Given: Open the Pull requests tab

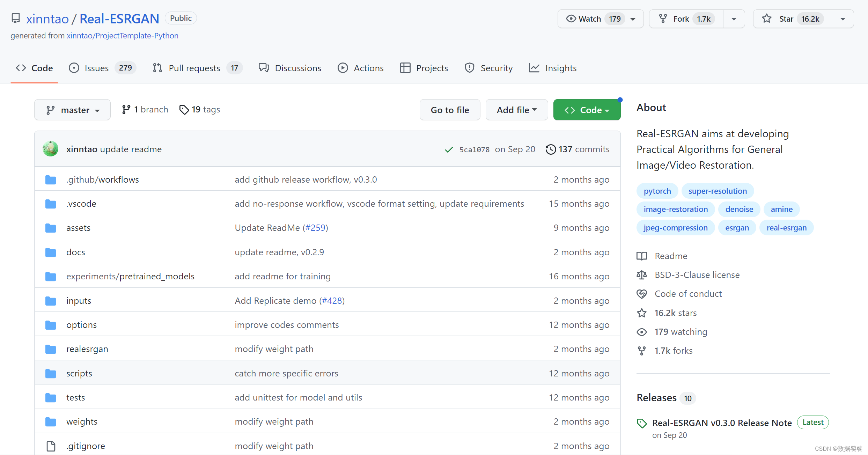Looking at the screenshot, I should click(194, 68).
